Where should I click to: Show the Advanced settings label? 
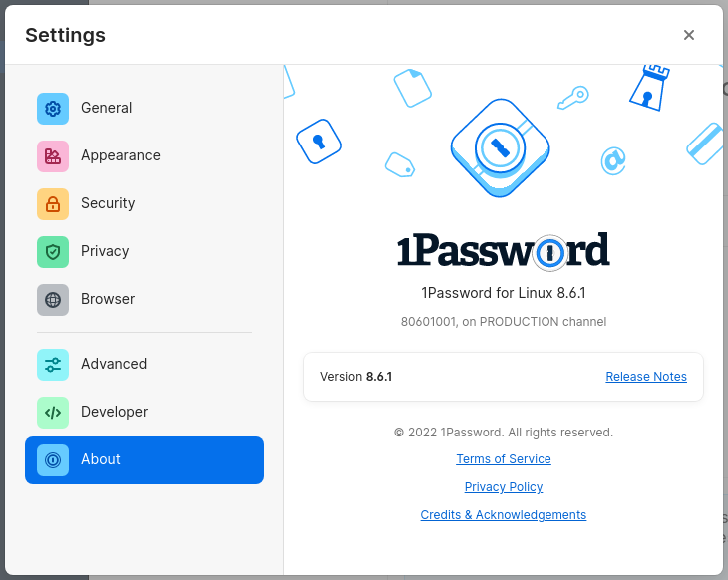pos(114,364)
